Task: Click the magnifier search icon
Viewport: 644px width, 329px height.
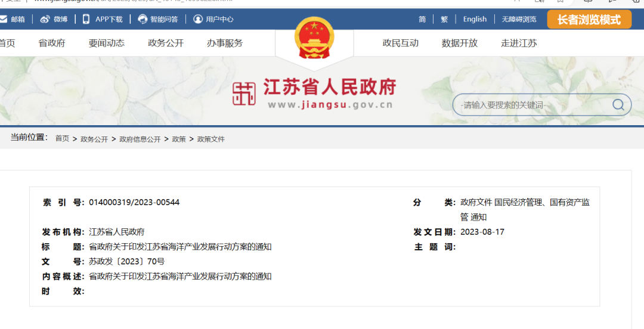Action: (618, 105)
